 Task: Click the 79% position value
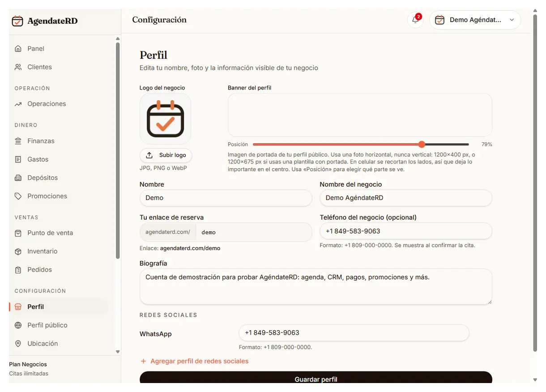486,145
